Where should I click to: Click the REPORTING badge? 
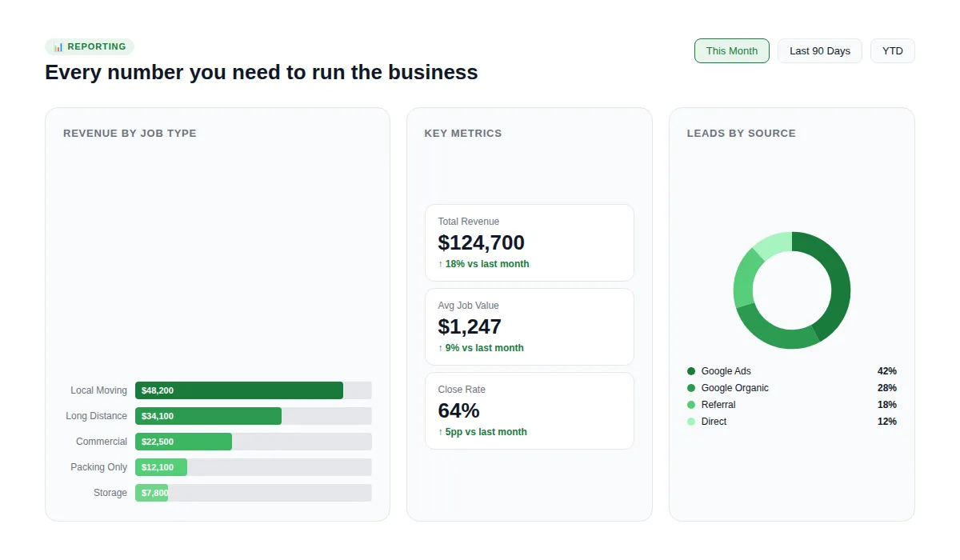pyautogui.click(x=89, y=46)
